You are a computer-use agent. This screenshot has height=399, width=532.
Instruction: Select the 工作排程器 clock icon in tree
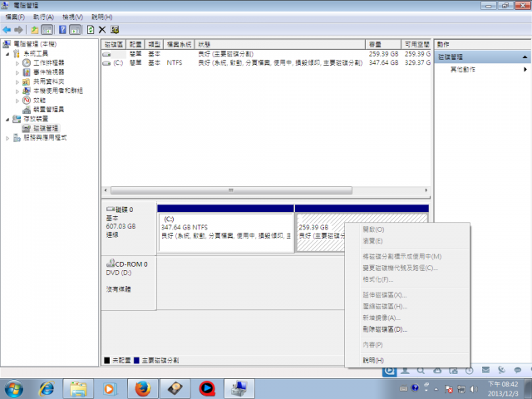[27, 63]
